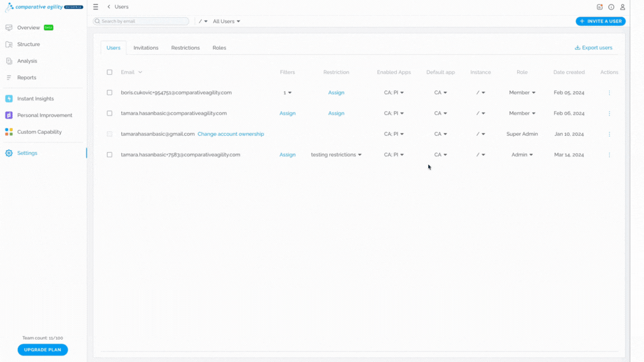
Task: Assign restriction for boris.cukovic
Action: (336, 93)
